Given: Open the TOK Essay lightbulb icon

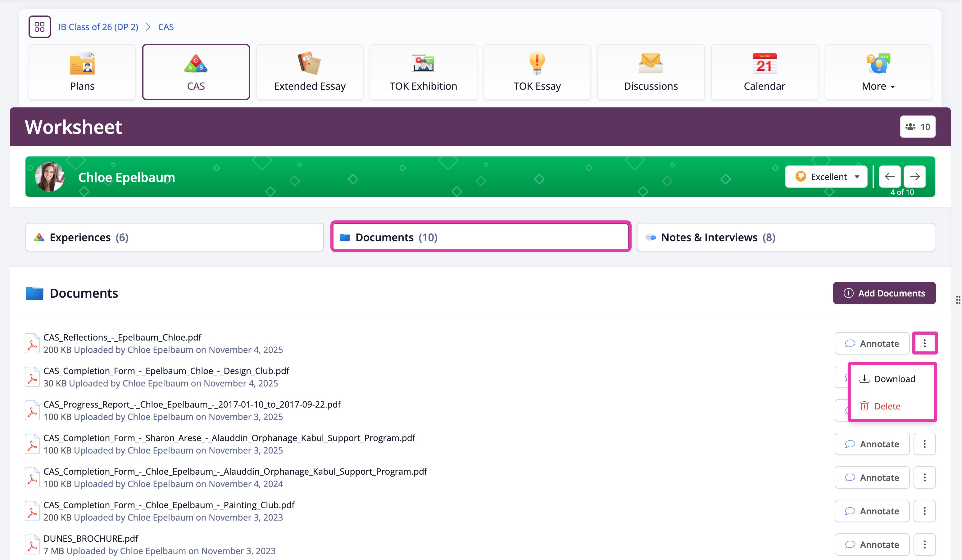Looking at the screenshot, I should tap(537, 63).
